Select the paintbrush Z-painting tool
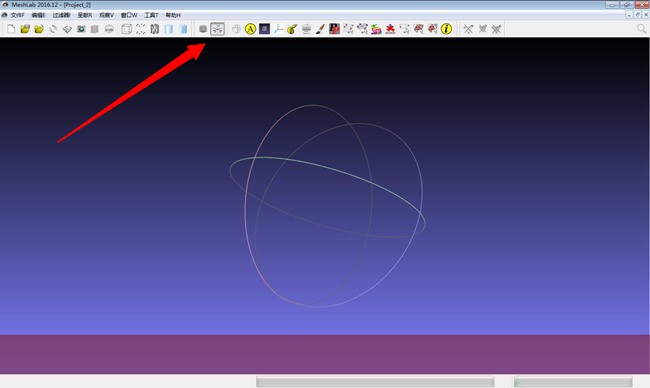The image size is (650, 388). coord(320,29)
